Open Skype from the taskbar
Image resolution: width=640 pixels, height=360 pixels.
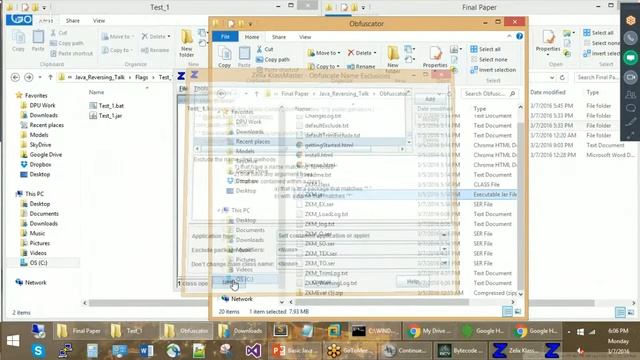point(38,351)
